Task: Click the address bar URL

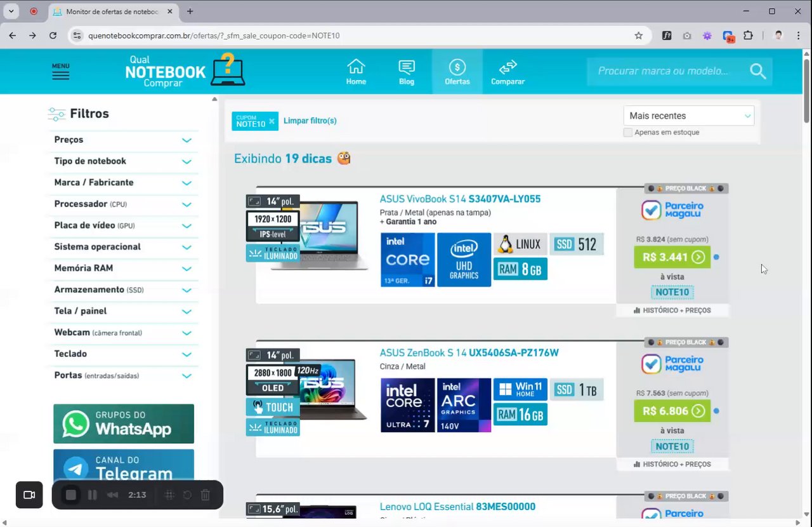Action: (214, 36)
